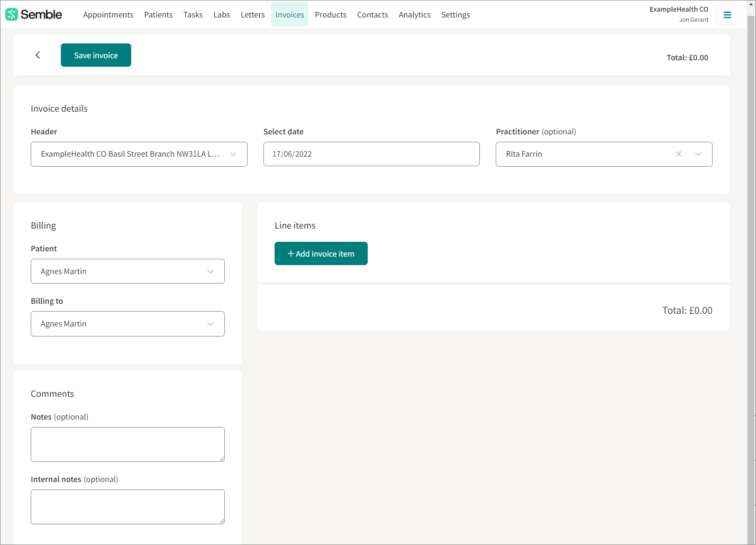
Task: Open the Tasks tab
Action: pyautogui.click(x=193, y=15)
